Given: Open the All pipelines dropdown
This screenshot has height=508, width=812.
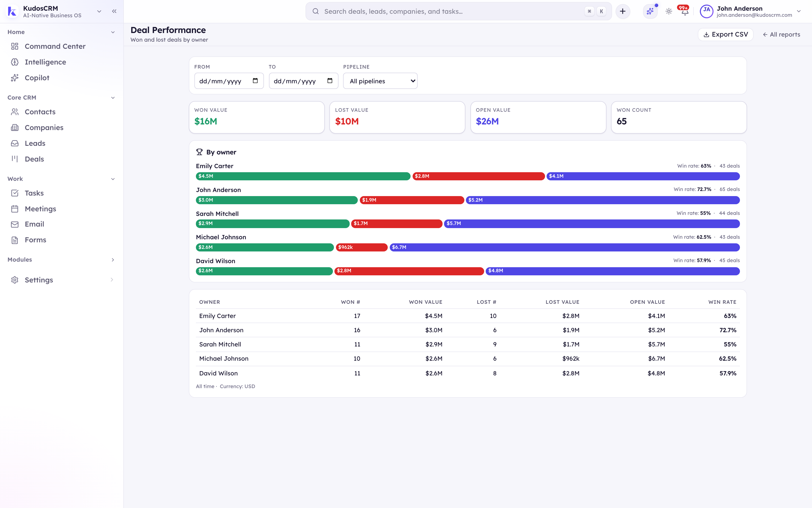Looking at the screenshot, I should (380, 81).
